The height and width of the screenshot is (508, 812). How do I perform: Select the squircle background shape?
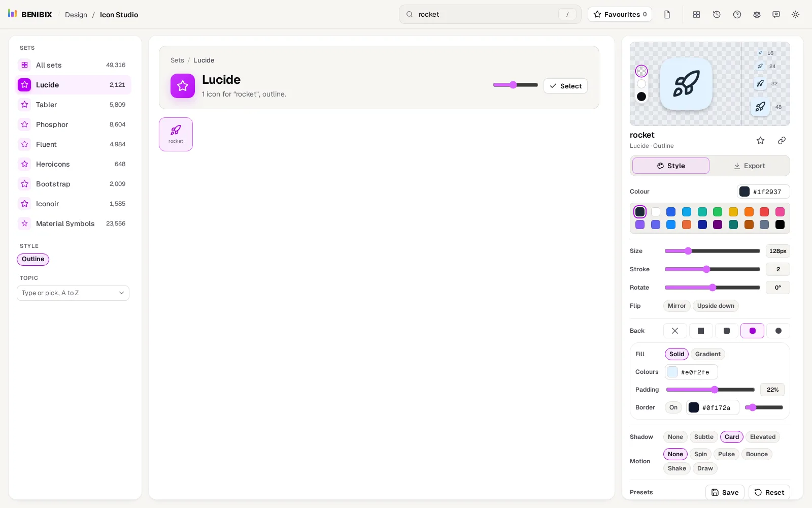point(753,331)
